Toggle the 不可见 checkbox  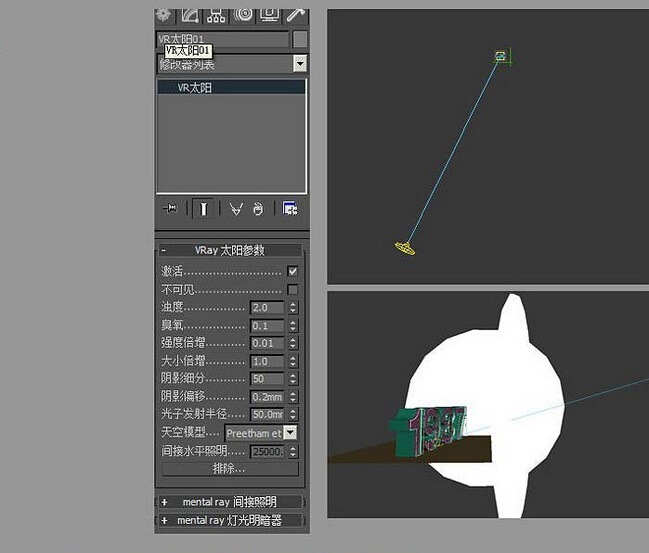pos(293,289)
